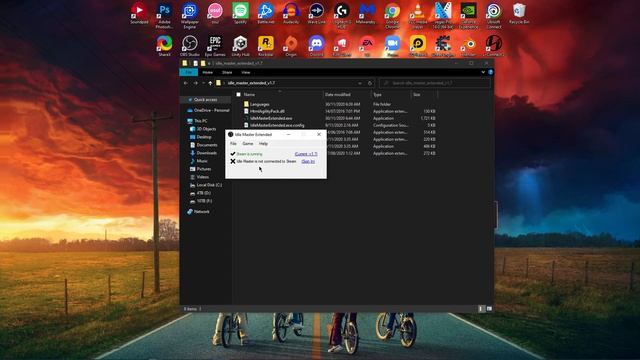Tick the select-all checkbox beside Name column
Viewport: 640px width, 360px height.
coord(238,95)
